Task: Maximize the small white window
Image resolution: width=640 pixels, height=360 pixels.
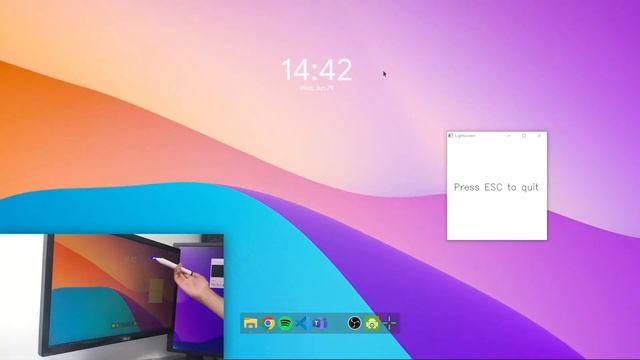Action: (524, 136)
